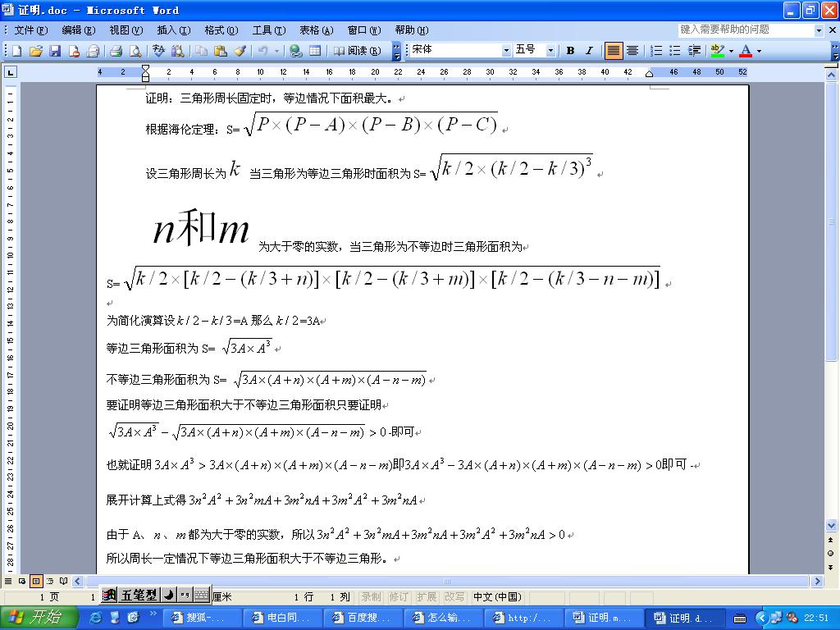Open a file with the Open folder icon

(36, 51)
